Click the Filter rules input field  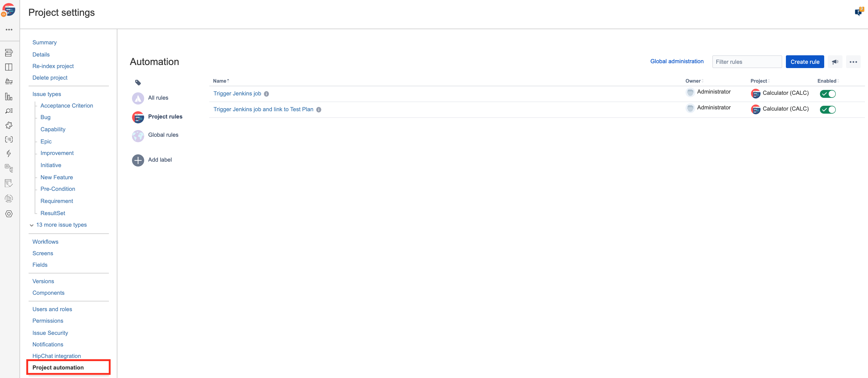[x=747, y=62]
